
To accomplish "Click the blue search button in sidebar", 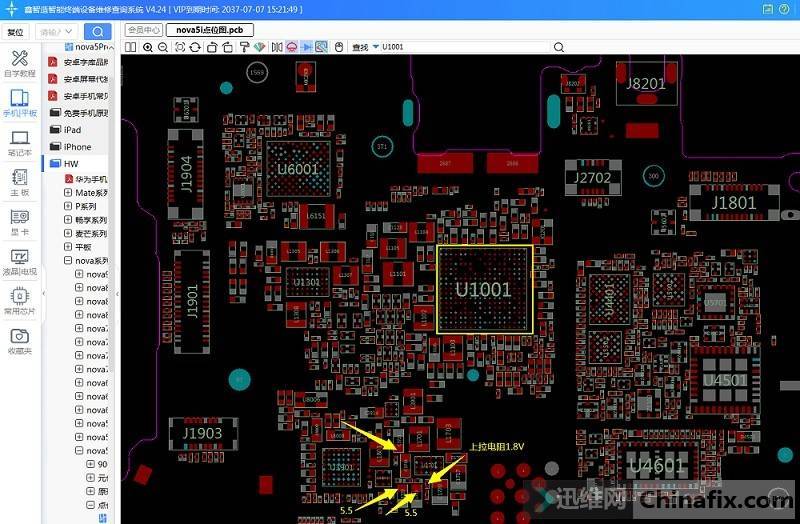I will tap(97, 31).
